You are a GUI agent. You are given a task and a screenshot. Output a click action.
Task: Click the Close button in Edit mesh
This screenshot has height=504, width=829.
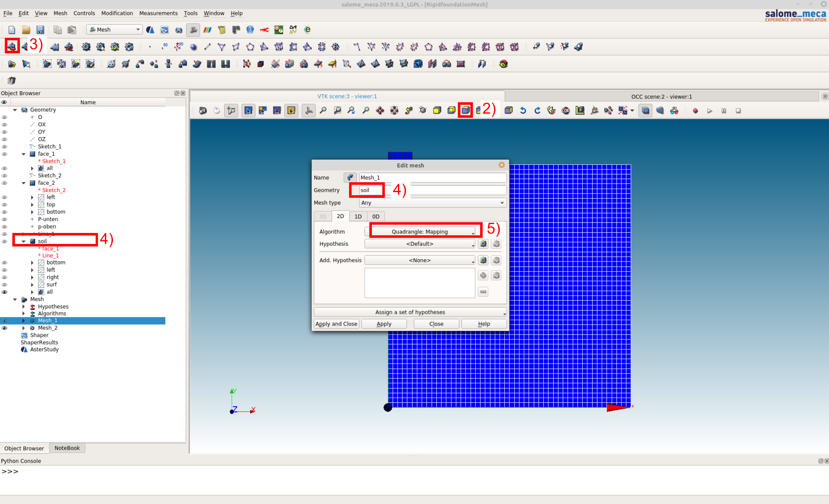pos(436,324)
